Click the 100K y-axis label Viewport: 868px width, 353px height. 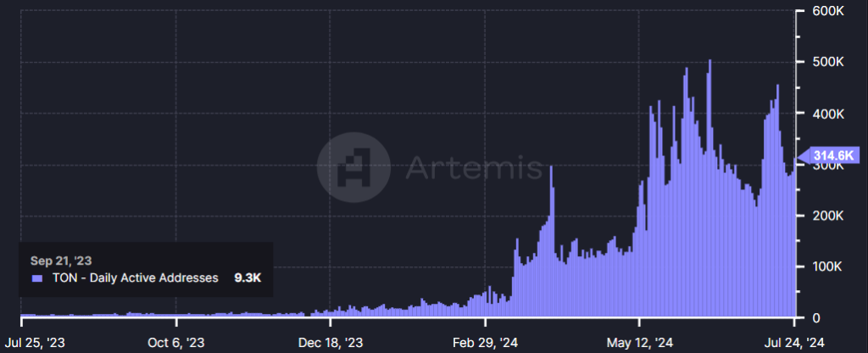pos(829,266)
